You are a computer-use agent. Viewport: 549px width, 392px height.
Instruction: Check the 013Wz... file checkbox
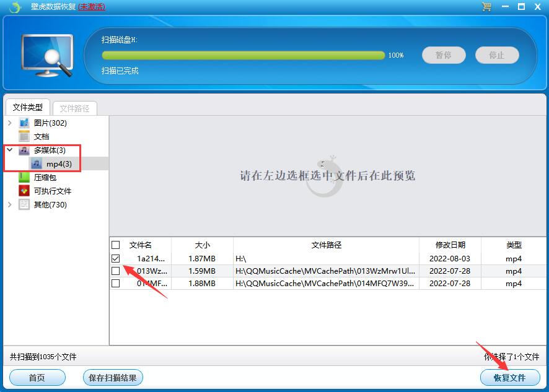(x=115, y=271)
